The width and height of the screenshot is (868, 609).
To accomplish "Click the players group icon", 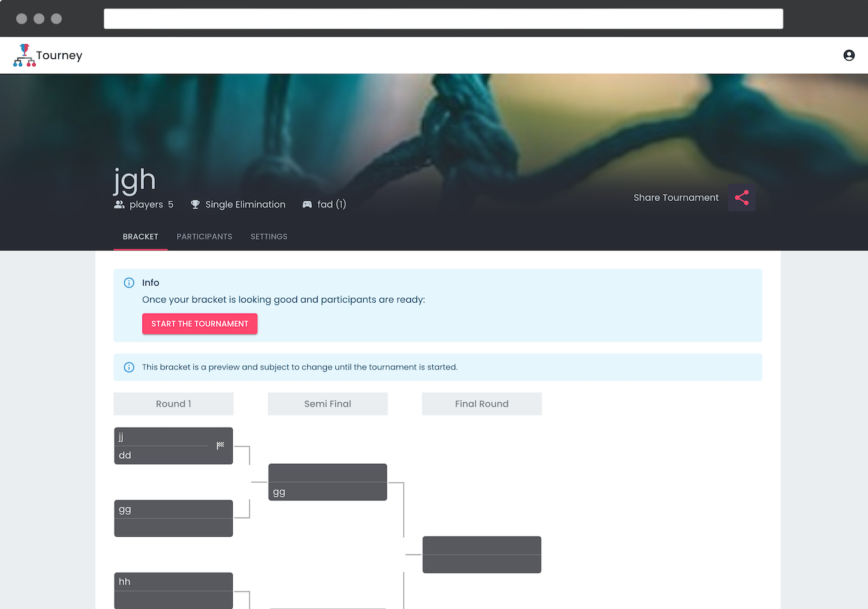I will [119, 204].
